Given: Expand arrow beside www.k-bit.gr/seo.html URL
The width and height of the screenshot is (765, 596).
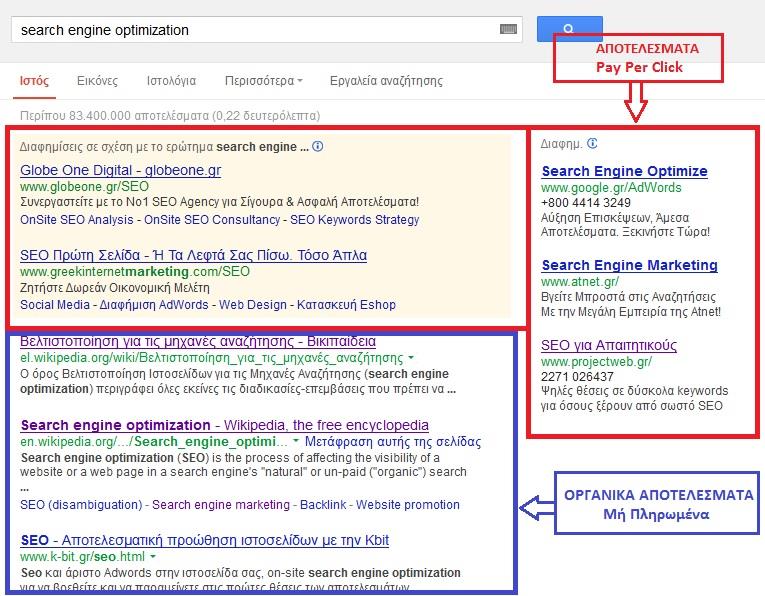Looking at the screenshot, I should pos(153,556).
